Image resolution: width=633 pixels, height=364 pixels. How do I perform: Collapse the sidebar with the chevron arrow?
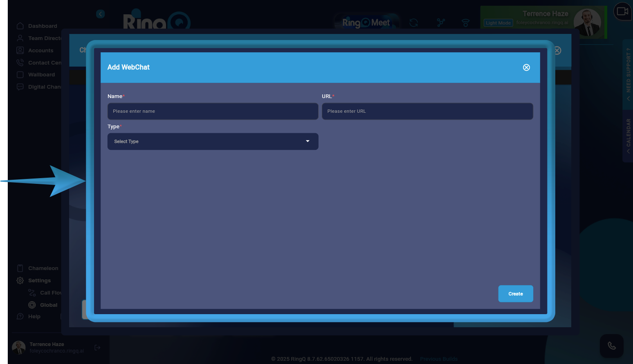point(100,13)
